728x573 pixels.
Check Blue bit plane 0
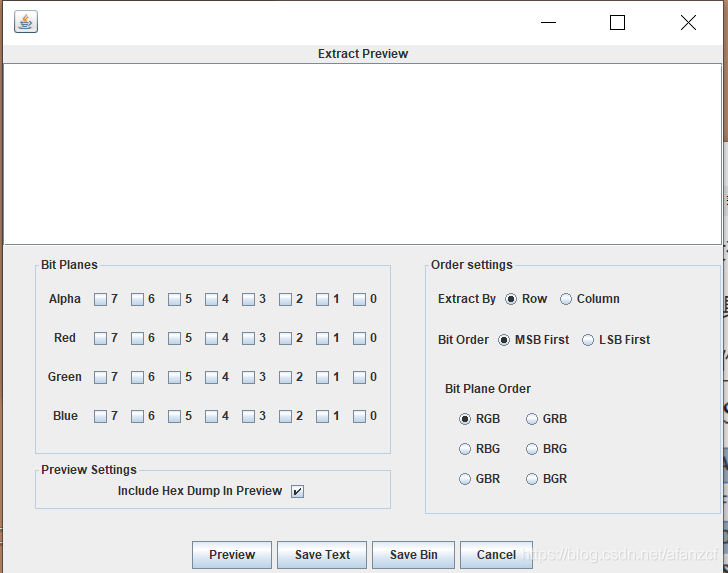click(359, 417)
